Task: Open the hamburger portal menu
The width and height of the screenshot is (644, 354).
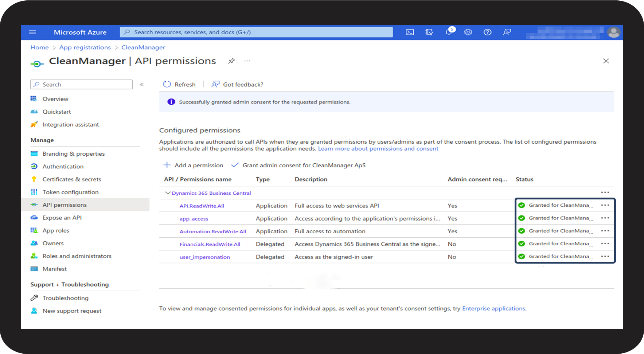Action: 32,32
